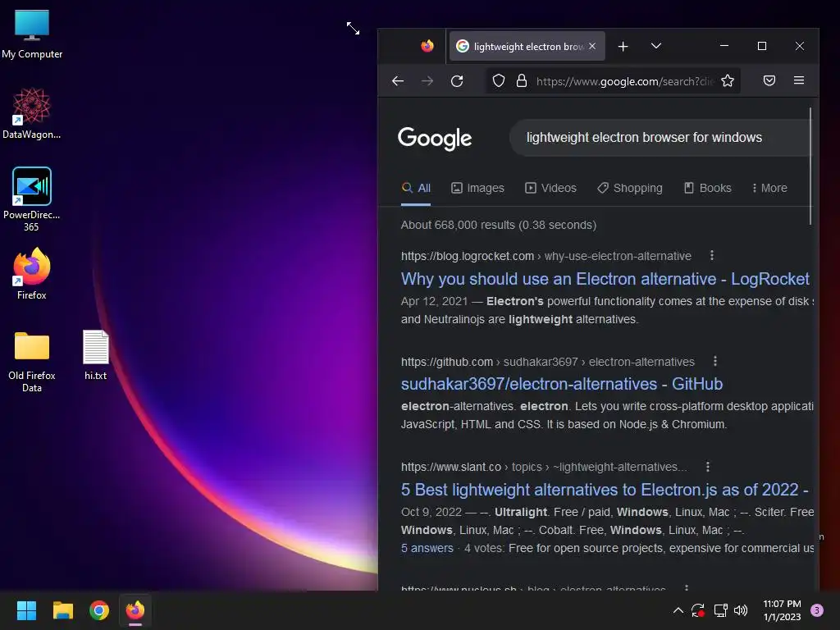The height and width of the screenshot is (630, 840).
Task: Select Old Firefox Data folder
Action: point(32,362)
